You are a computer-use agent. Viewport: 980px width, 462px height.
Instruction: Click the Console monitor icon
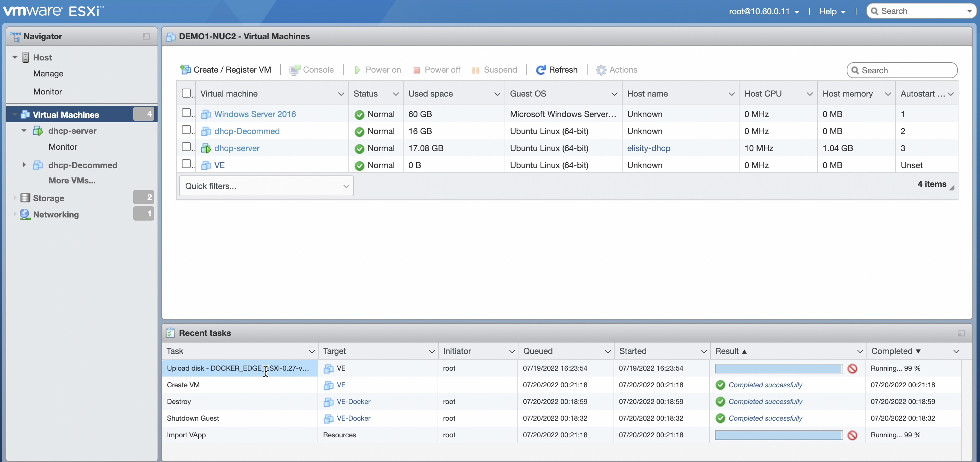(x=295, y=70)
